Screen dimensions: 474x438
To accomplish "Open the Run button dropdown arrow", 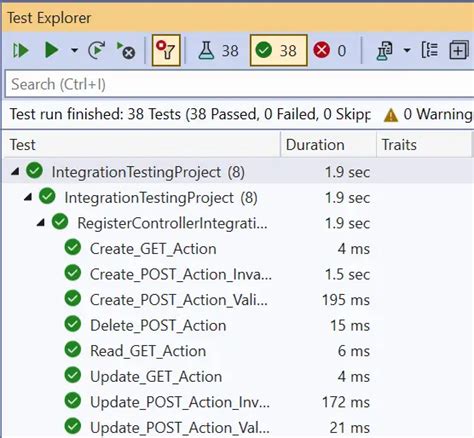I will coord(74,51).
